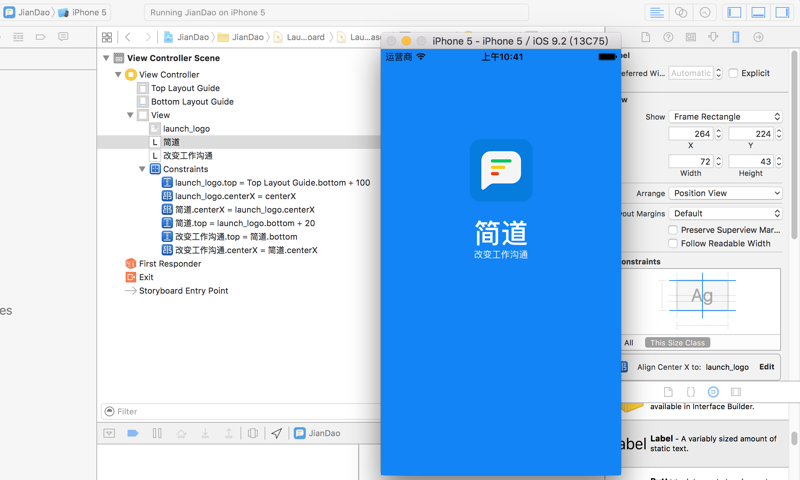This screenshot has height=480, width=800.
Task: Check Preserve Superview Margins
Action: 673,230
